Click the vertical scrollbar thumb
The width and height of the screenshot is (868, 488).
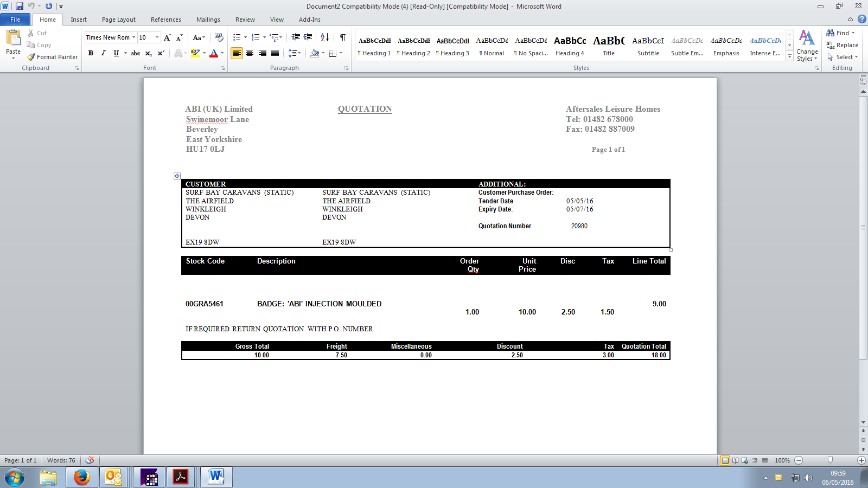[x=863, y=227]
